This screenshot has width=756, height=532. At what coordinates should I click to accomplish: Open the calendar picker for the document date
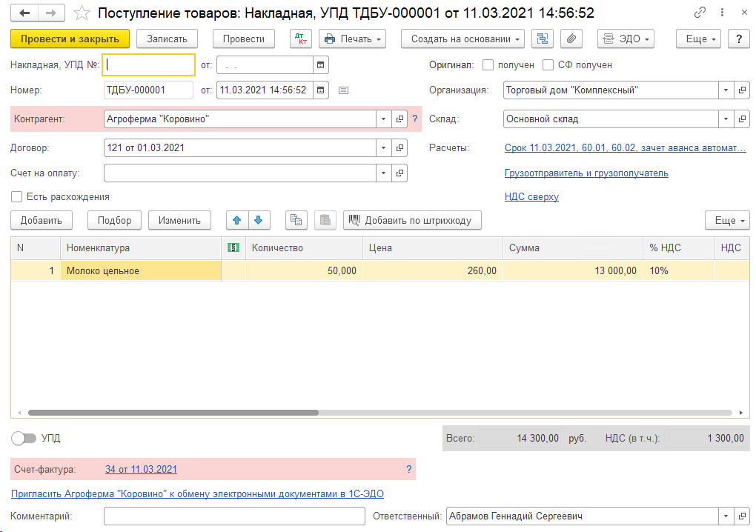click(320, 90)
